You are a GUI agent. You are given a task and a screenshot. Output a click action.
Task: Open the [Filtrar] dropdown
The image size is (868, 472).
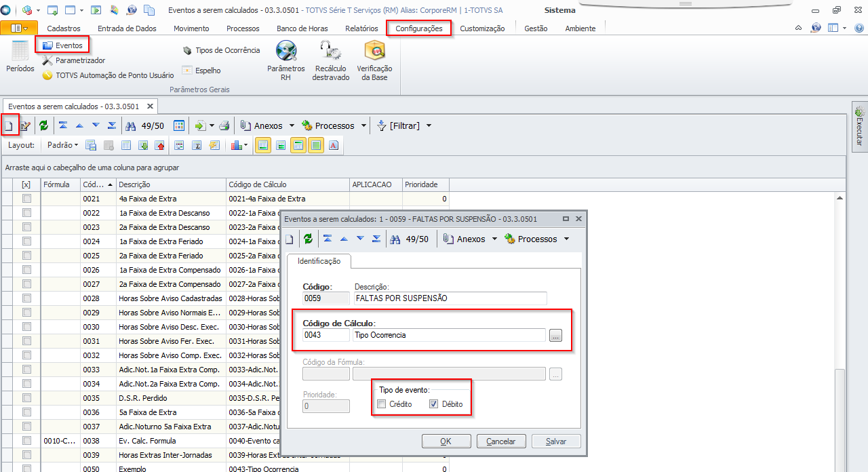tap(429, 125)
